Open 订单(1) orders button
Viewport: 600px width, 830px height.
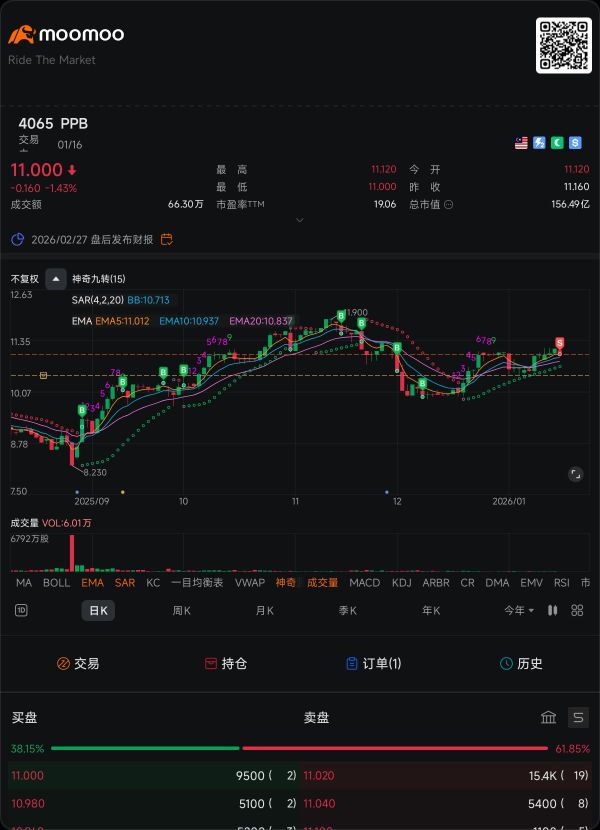point(373,664)
